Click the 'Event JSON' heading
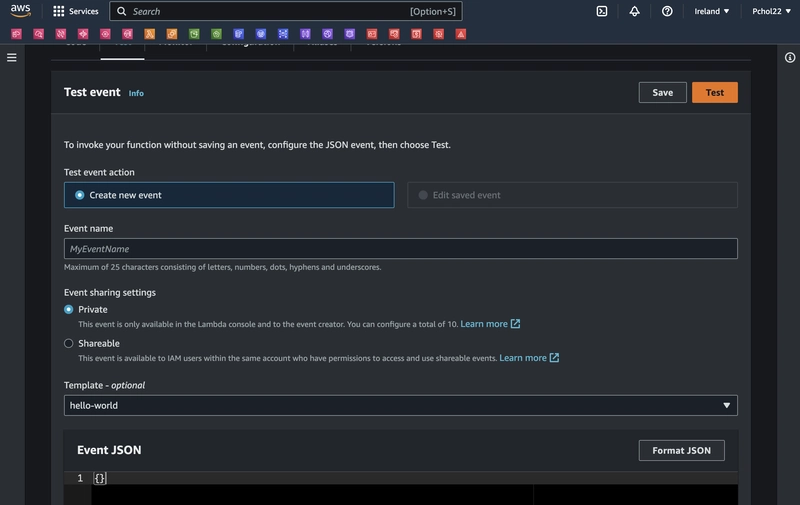Screen dimensions: 800x505 pos(109,450)
